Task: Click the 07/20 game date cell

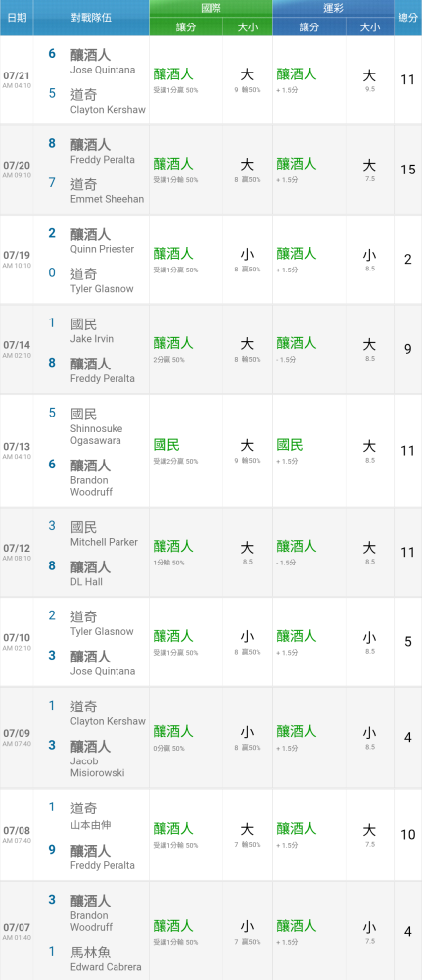Action: pyautogui.click(x=17, y=170)
